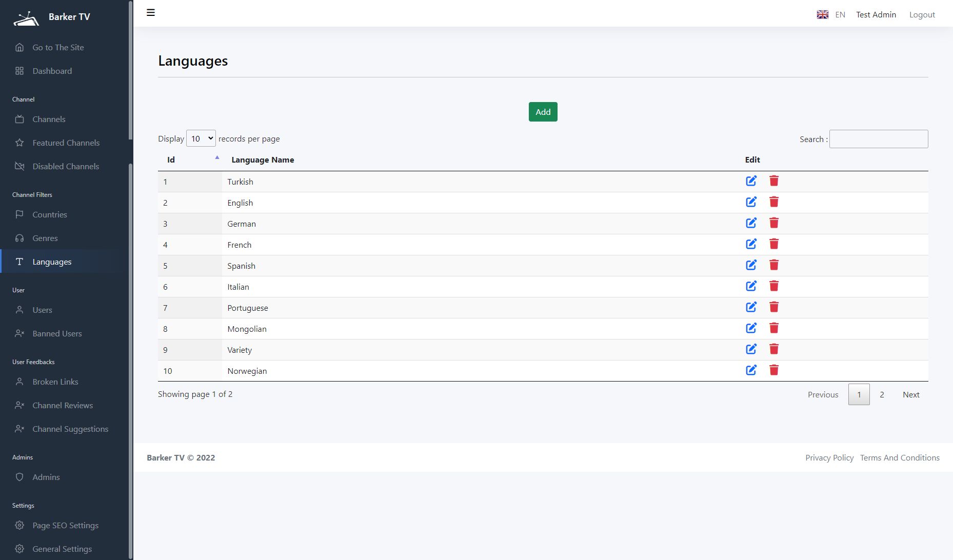Click the Barker TV logo

pos(26,18)
